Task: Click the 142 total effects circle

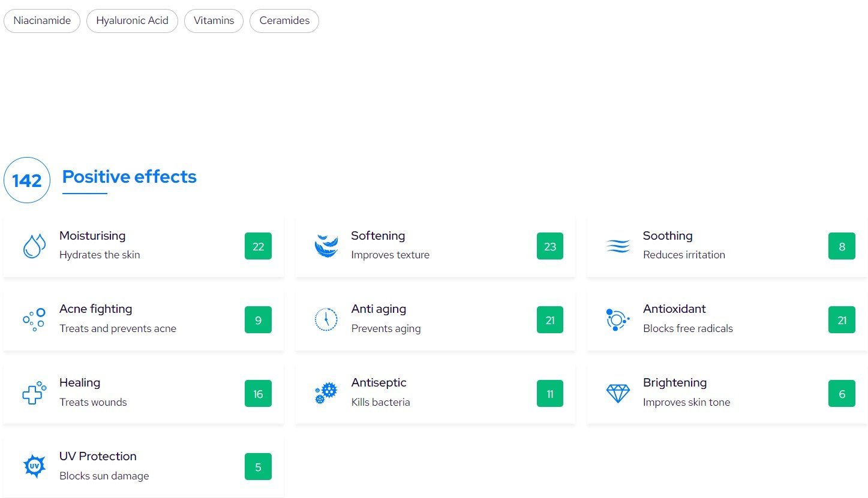Action: [27, 180]
